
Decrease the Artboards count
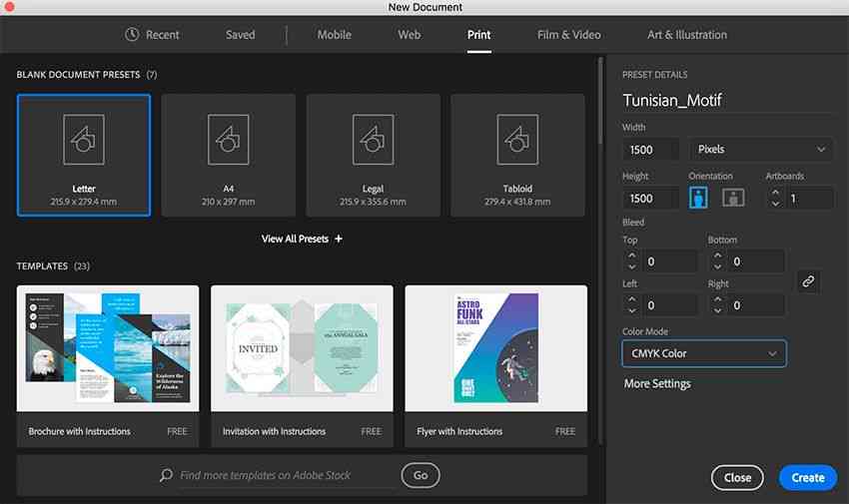pos(775,204)
